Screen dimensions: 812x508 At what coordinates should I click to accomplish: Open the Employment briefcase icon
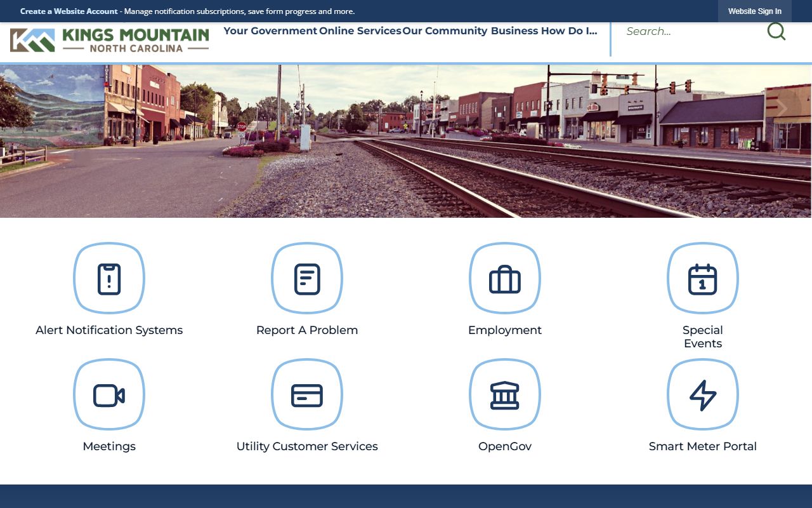[x=505, y=278]
